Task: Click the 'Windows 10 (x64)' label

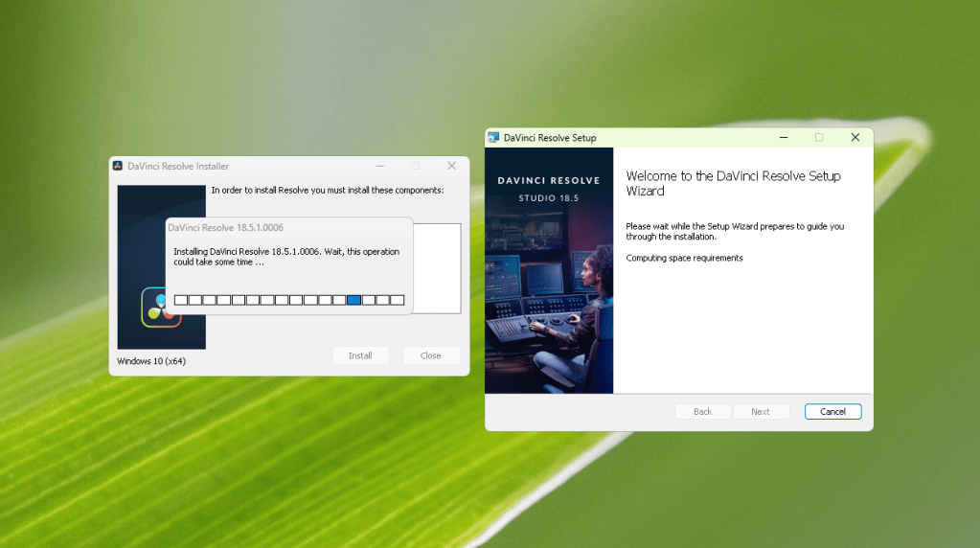Action: pyautogui.click(x=151, y=361)
